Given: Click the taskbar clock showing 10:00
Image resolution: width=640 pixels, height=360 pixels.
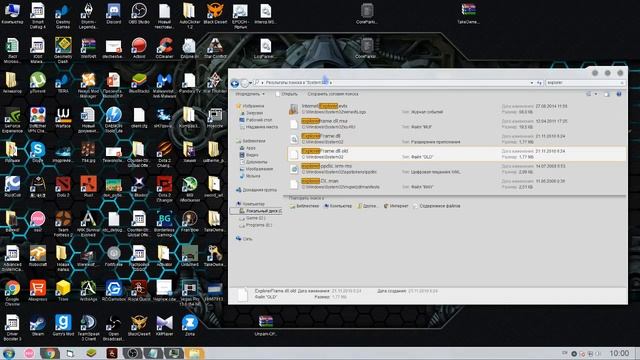Looking at the screenshot, I should 619,353.
